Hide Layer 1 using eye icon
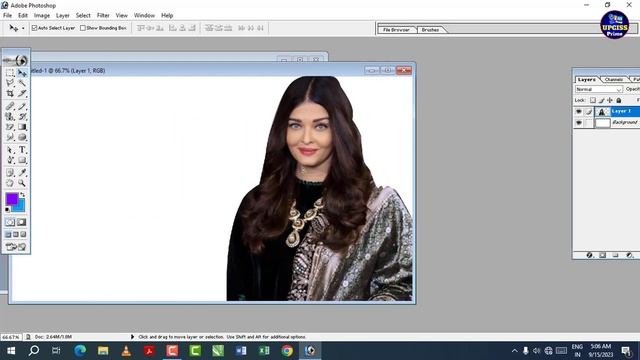 pos(579,111)
